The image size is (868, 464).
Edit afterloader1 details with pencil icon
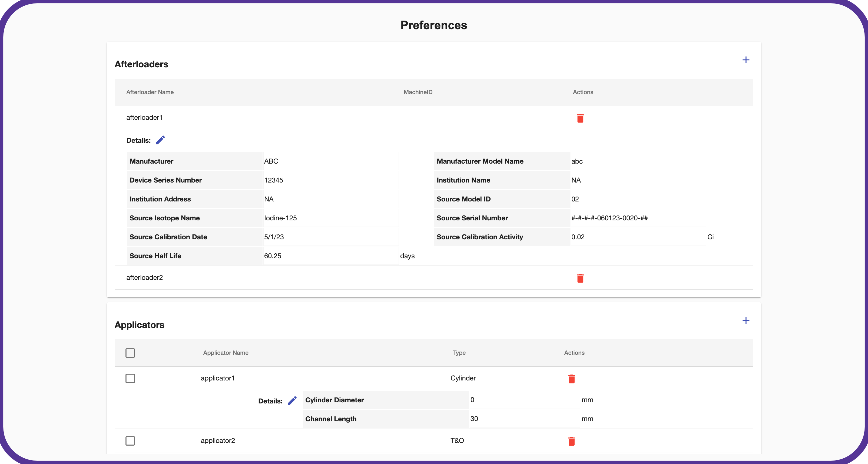160,140
